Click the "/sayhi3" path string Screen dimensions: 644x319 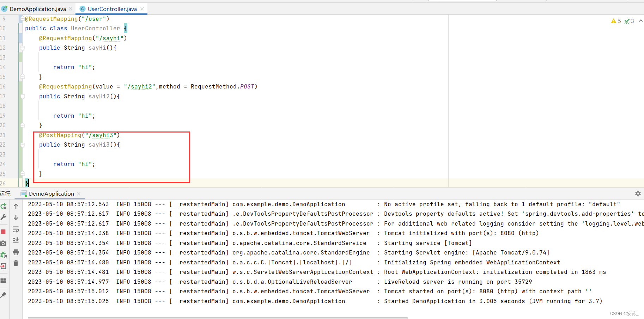[x=101, y=135]
